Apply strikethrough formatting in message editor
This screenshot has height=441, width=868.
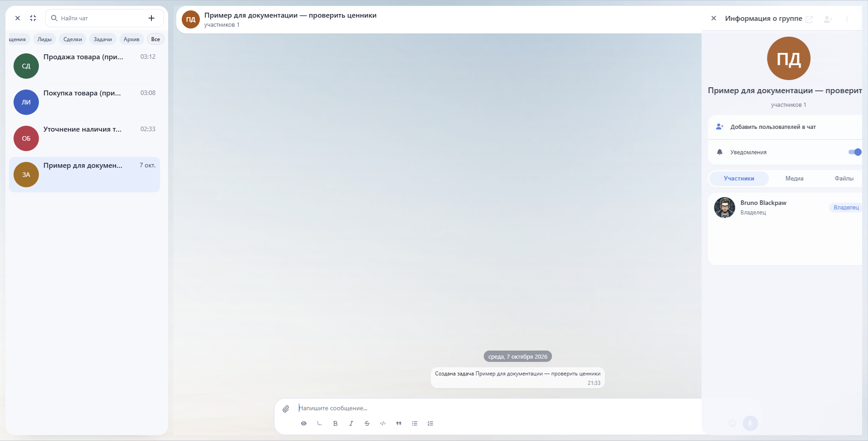coord(367,423)
